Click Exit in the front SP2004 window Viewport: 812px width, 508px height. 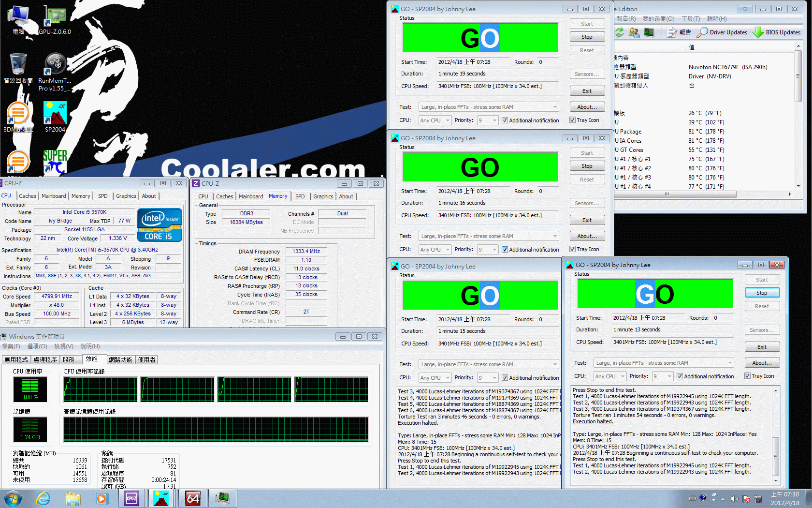(x=762, y=347)
